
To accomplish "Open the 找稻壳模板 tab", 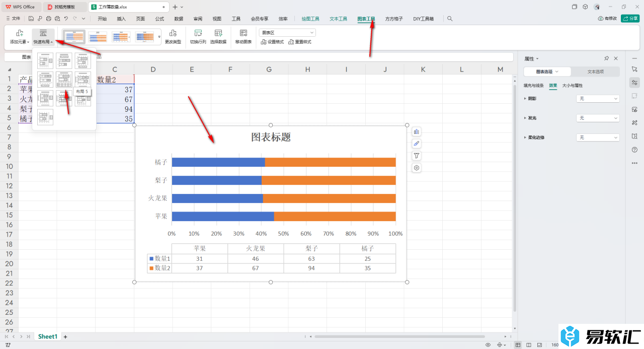I will [x=65, y=7].
